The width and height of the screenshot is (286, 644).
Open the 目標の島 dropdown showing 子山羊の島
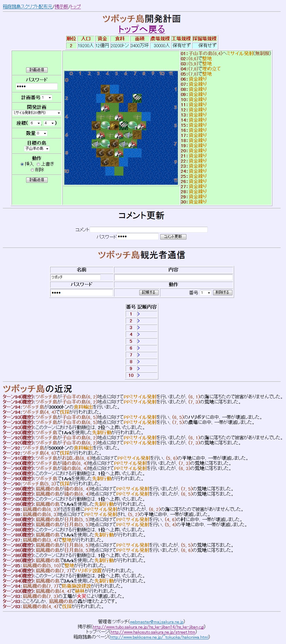37,149
